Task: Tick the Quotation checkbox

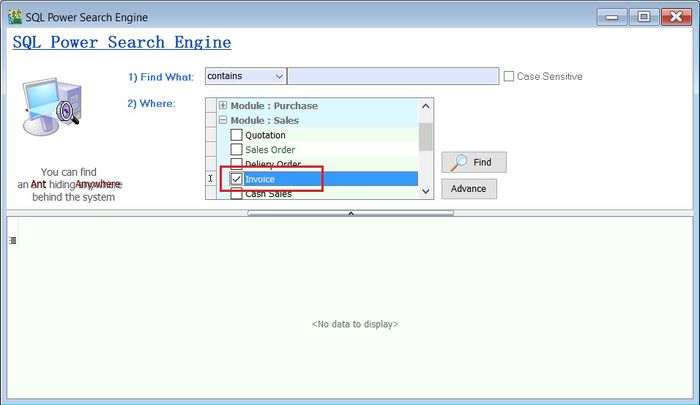Action: pos(236,135)
